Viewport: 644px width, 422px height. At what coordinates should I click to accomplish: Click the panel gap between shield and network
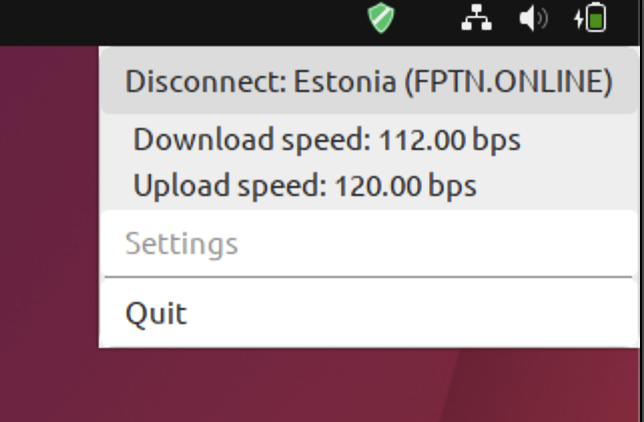(x=428, y=18)
